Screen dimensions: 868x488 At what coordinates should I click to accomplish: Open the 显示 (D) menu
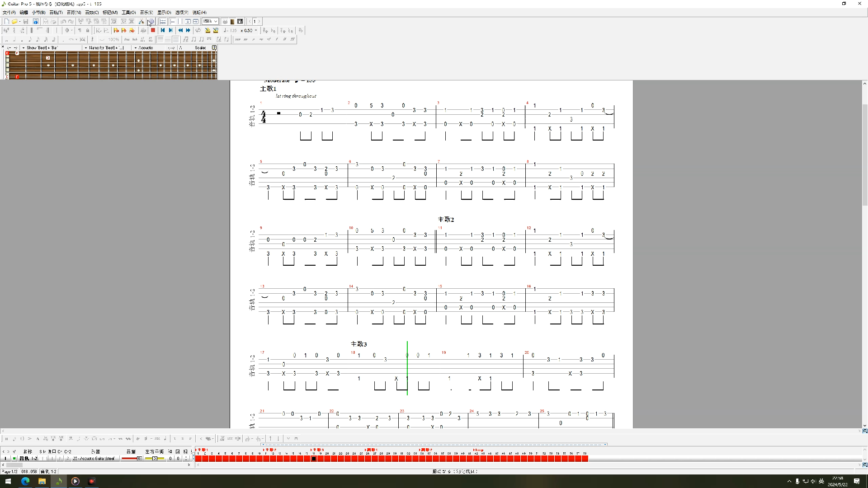[x=164, y=12]
